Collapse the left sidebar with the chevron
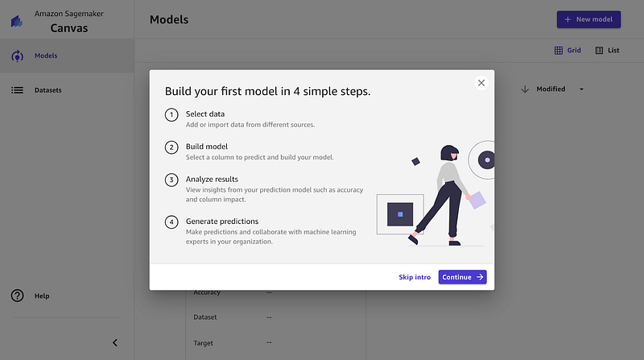This screenshot has height=360, width=644. click(114, 342)
